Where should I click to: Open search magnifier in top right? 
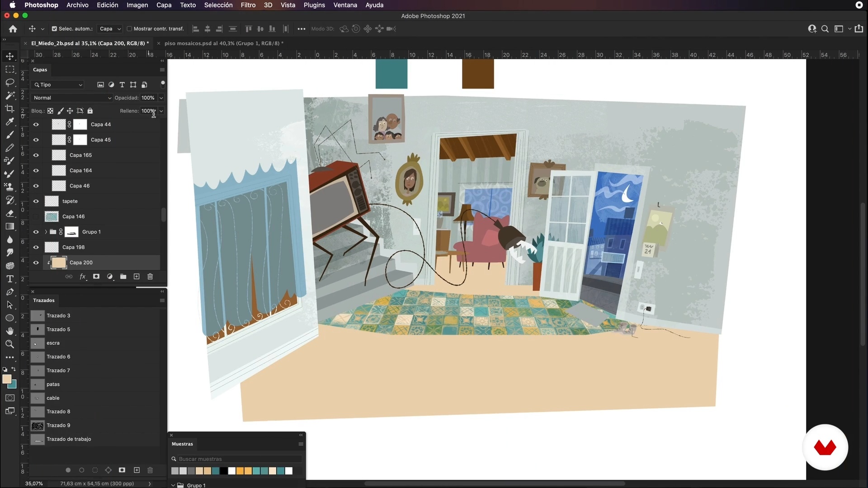point(825,29)
